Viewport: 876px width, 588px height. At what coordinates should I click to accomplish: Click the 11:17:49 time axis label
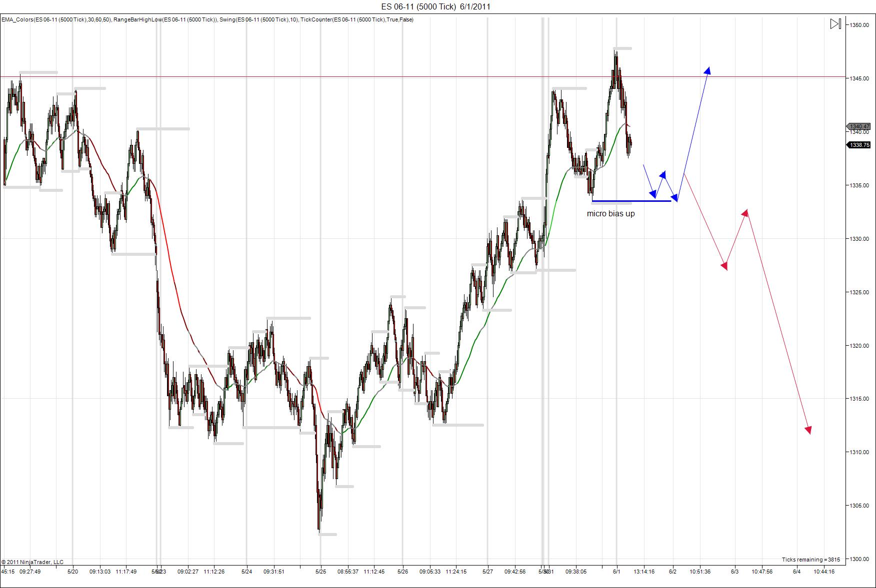(126, 572)
